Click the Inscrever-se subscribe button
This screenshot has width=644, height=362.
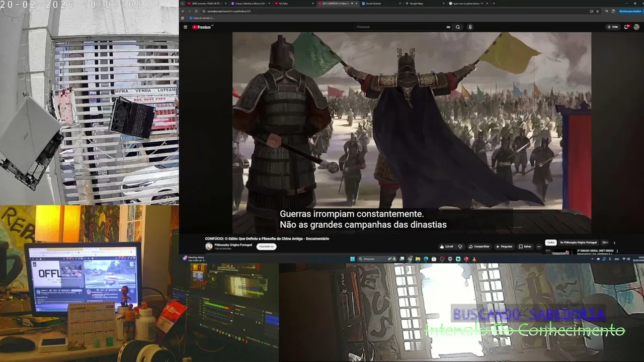(266, 246)
